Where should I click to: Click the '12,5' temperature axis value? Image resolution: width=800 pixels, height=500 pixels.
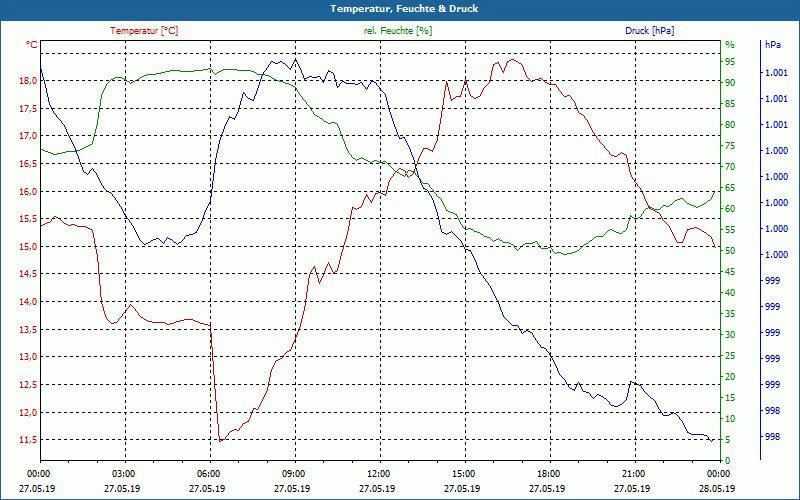click(x=29, y=385)
